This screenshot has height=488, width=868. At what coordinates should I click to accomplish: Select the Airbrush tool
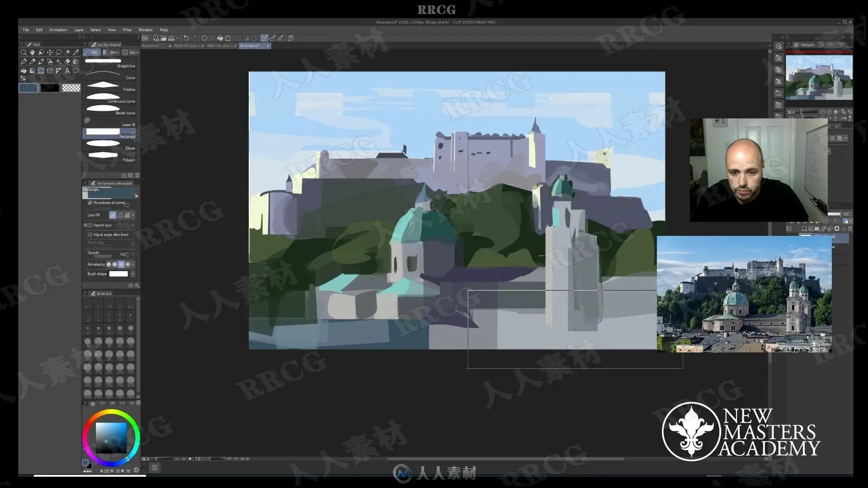coord(50,61)
